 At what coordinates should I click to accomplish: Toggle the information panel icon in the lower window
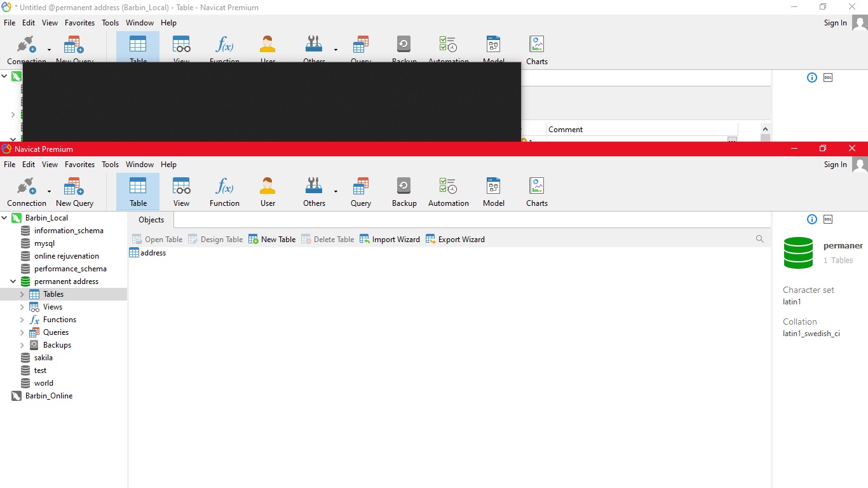[x=811, y=219]
